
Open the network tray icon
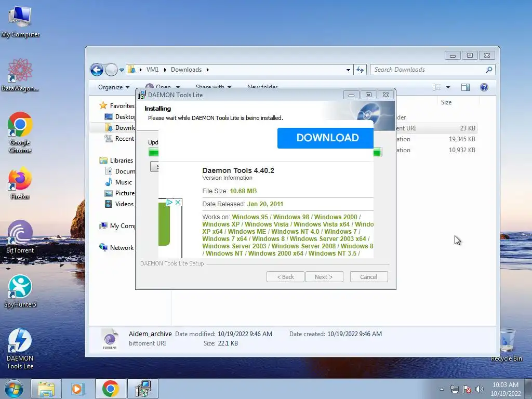pyautogui.click(x=454, y=390)
